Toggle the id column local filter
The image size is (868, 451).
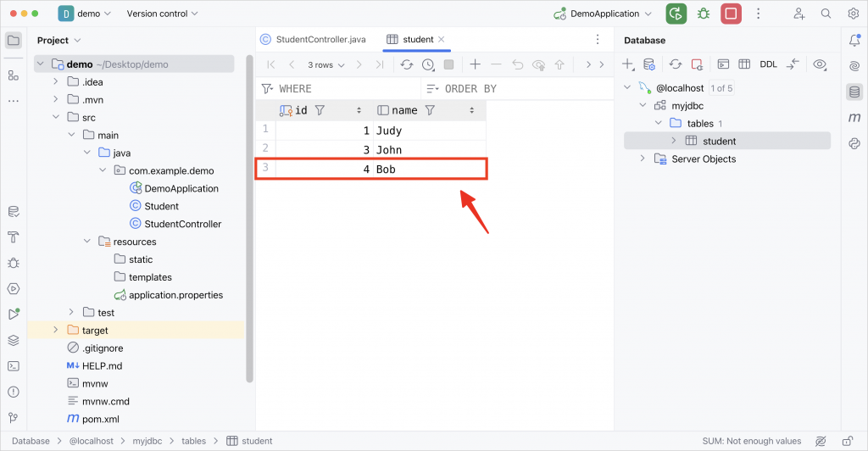(x=320, y=111)
